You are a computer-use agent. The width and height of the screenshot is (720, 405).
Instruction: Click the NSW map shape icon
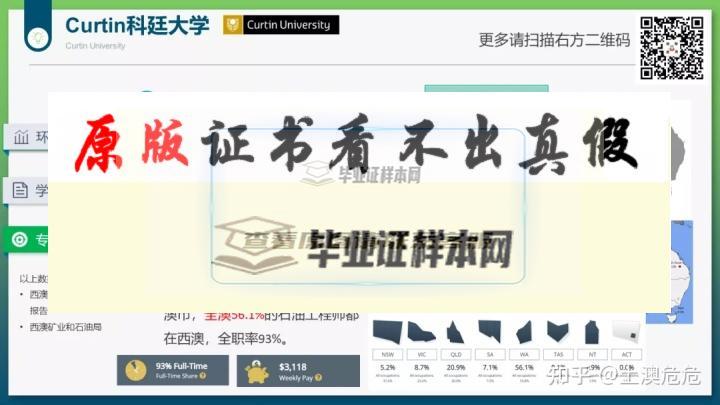[x=388, y=332]
